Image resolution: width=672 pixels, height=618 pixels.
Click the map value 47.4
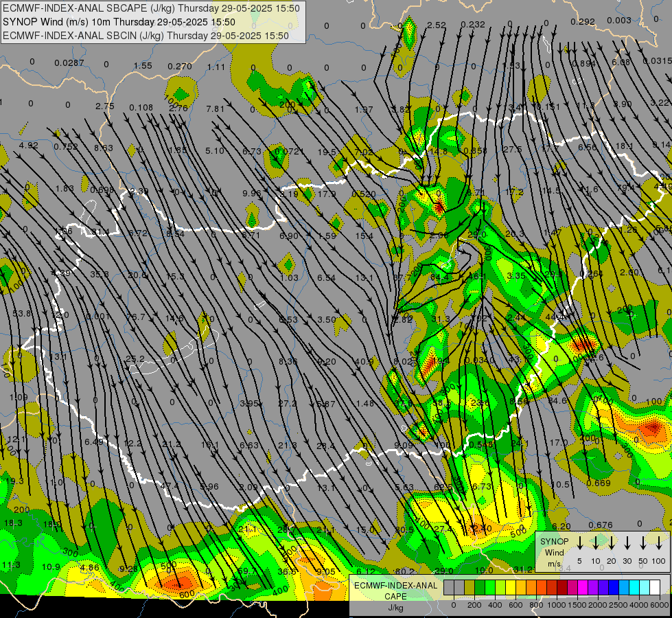pos(170,486)
